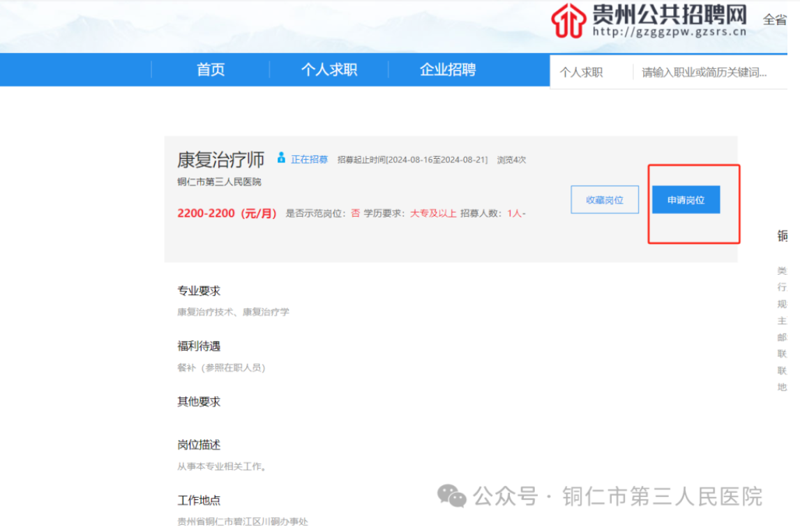The height and width of the screenshot is (532, 800).
Task: Select the red salary text 2200-2200 (元/月)
Action: [x=227, y=213]
